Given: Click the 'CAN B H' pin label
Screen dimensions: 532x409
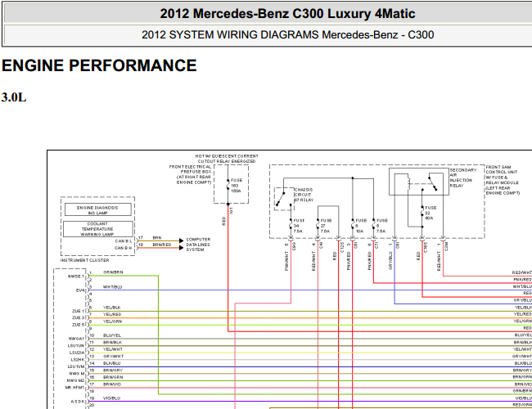Looking at the screenshot, I should (124, 248).
